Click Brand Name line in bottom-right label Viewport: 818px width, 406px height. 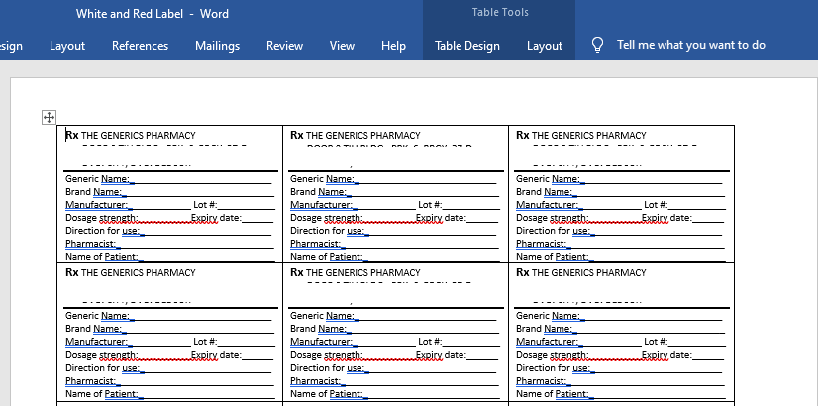pyautogui.click(x=544, y=329)
